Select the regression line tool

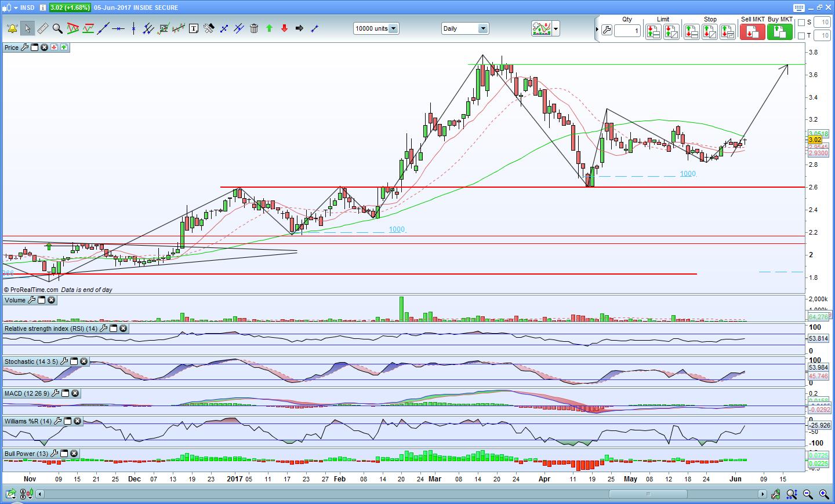(179, 28)
